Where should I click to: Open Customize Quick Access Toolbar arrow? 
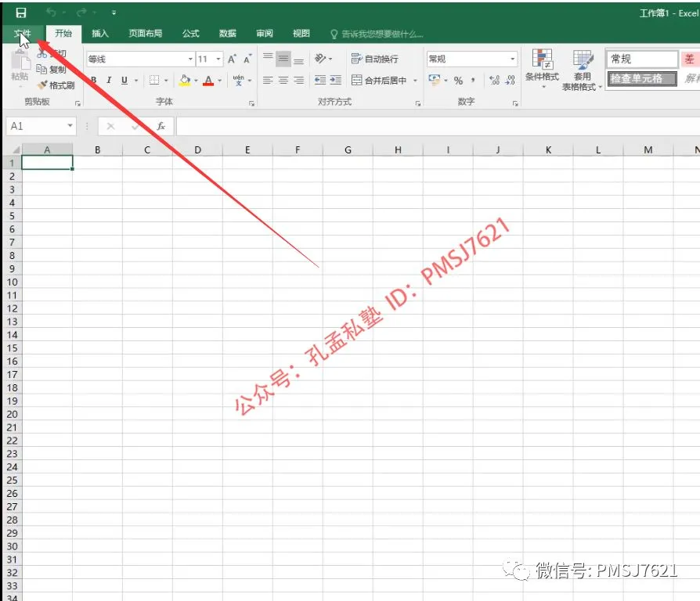pyautogui.click(x=114, y=13)
